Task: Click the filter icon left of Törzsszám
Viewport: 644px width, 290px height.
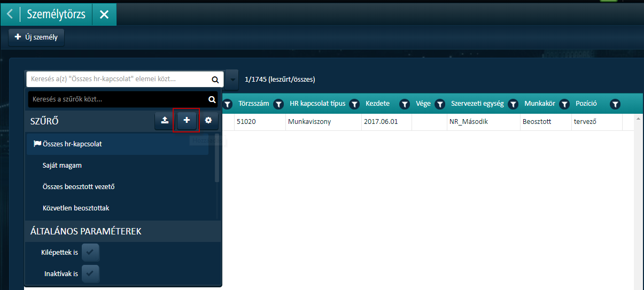Action: pos(227,104)
